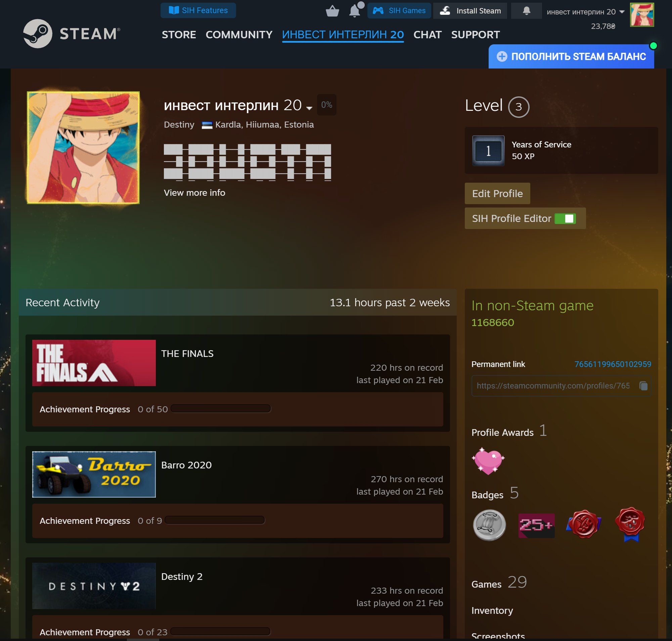Open THE FINALS game thumbnail
The width and height of the screenshot is (672, 641).
point(94,363)
